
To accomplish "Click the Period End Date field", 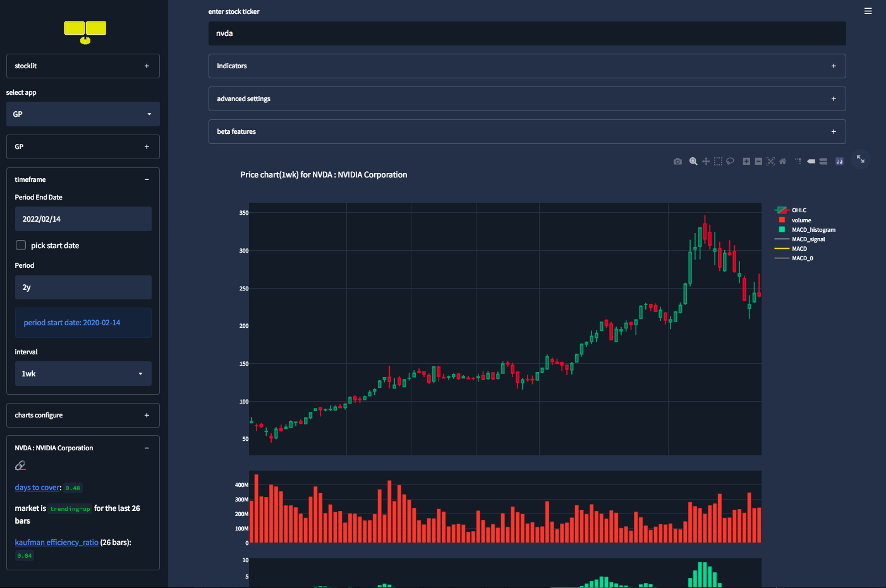I will click(83, 219).
